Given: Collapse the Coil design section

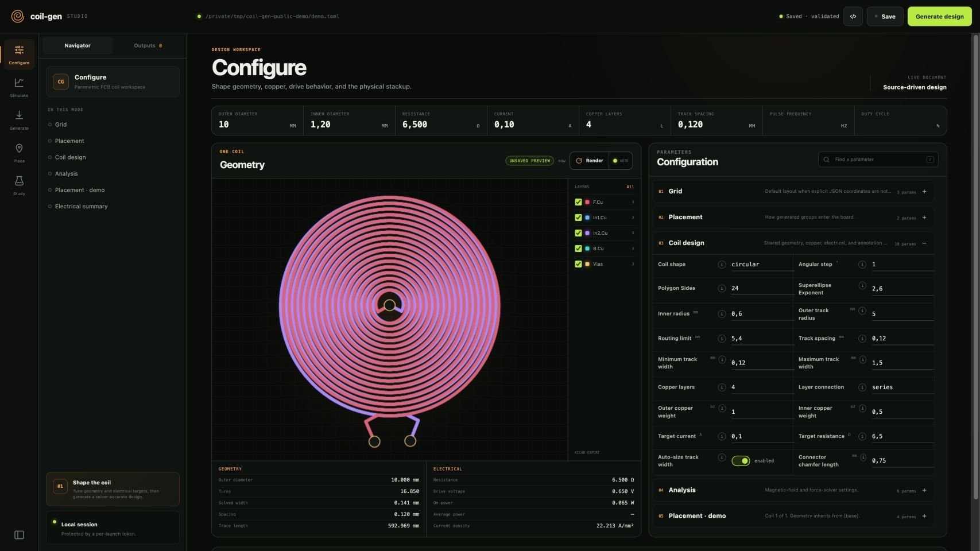Looking at the screenshot, I should 793,243.
